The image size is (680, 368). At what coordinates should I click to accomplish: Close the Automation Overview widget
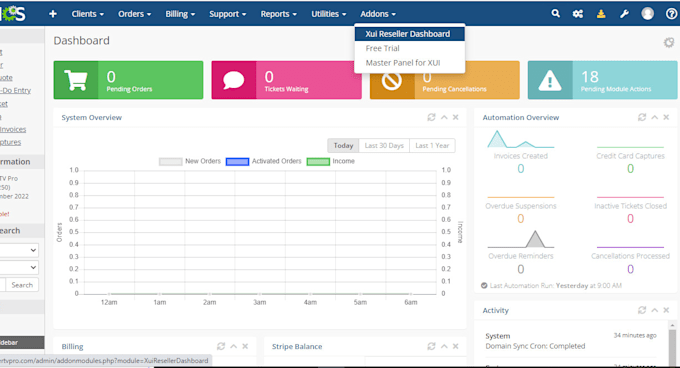coord(667,117)
